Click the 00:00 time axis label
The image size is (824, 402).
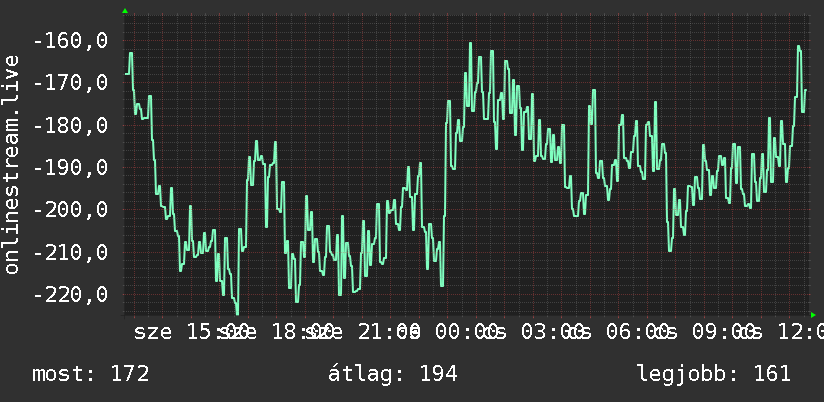[464, 332]
